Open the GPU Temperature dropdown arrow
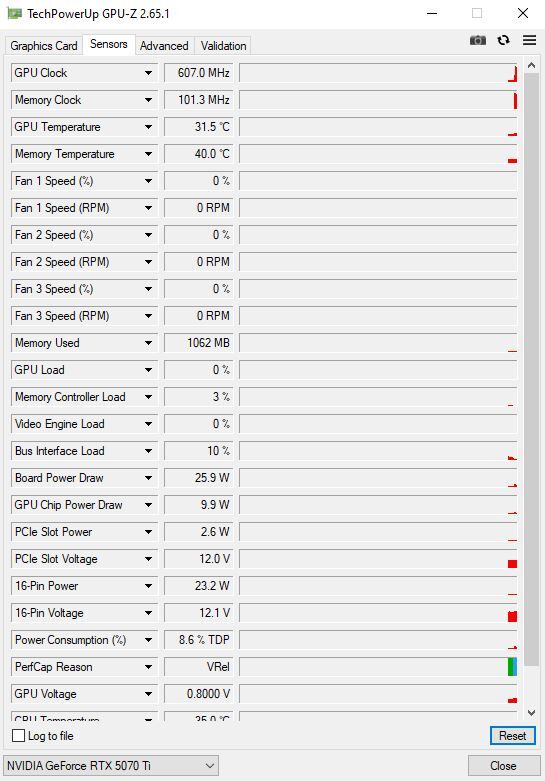The height and width of the screenshot is (781, 545). point(148,127)
